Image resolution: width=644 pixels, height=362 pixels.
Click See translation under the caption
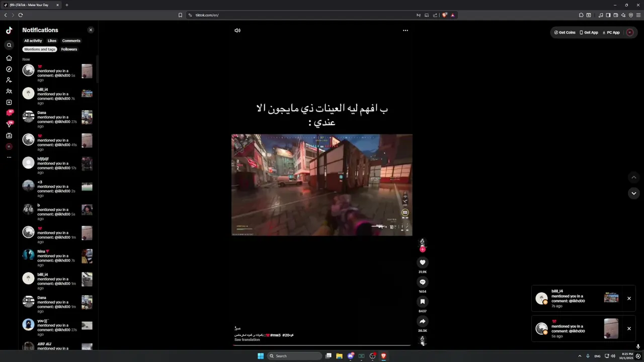(247, 340)
